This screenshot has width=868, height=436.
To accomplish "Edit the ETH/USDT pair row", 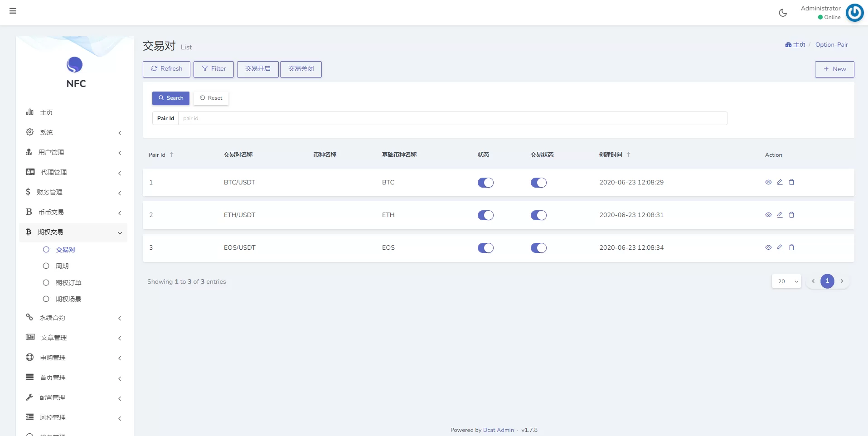I will [780, 215].
